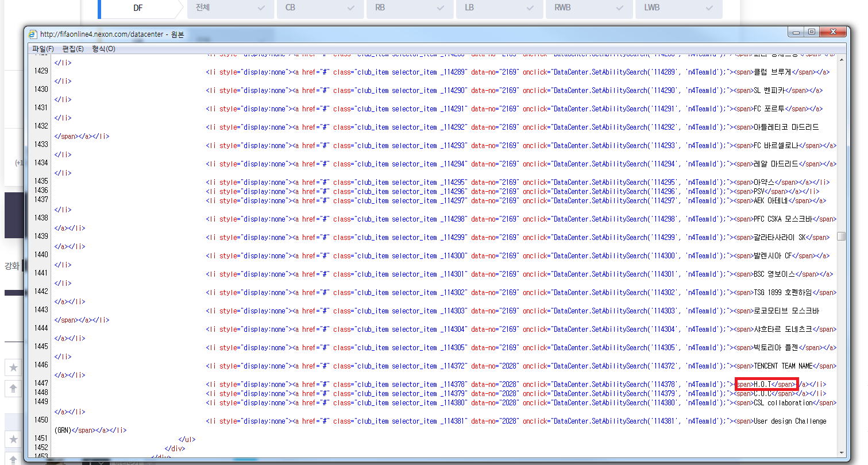Click the closing </div> tag on line 1452
This screenshot has width=868, height=465.
(x=175, y=448)
